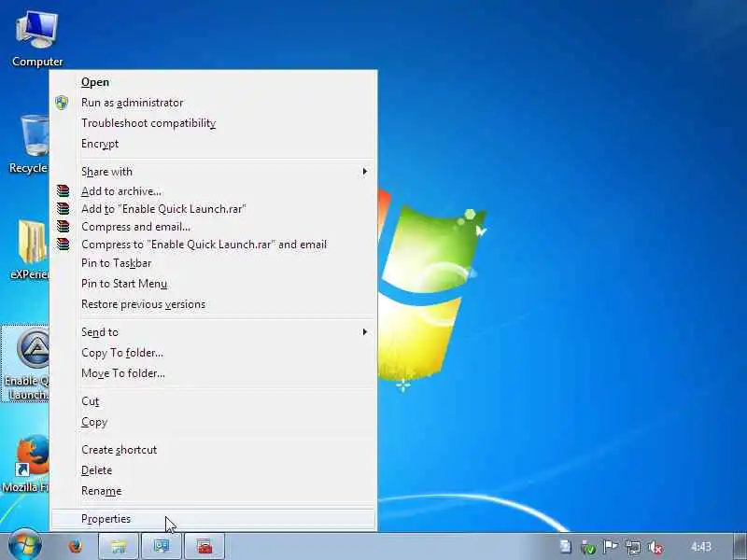The image size is (747, 560).
Task: Click the network tray icon
Action: point(633,548)
